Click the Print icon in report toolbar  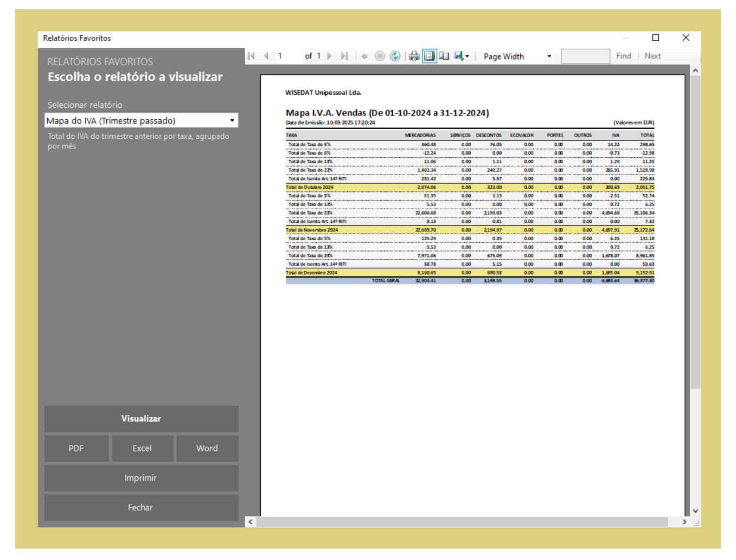414,56
